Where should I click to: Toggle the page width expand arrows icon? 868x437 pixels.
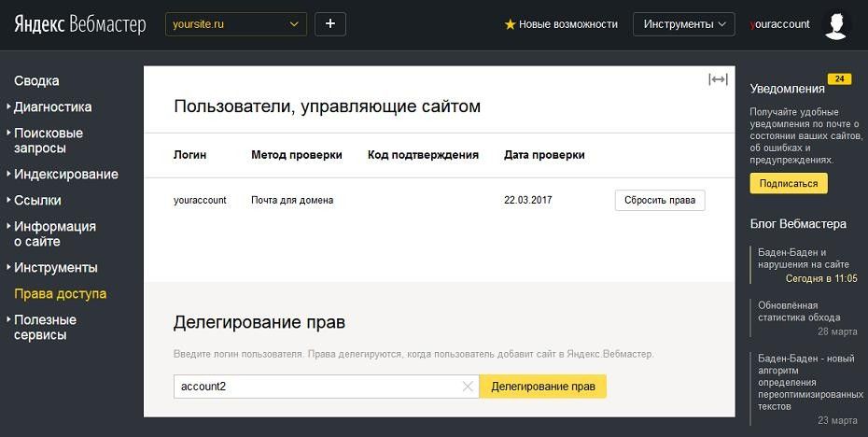pos(718,79)
